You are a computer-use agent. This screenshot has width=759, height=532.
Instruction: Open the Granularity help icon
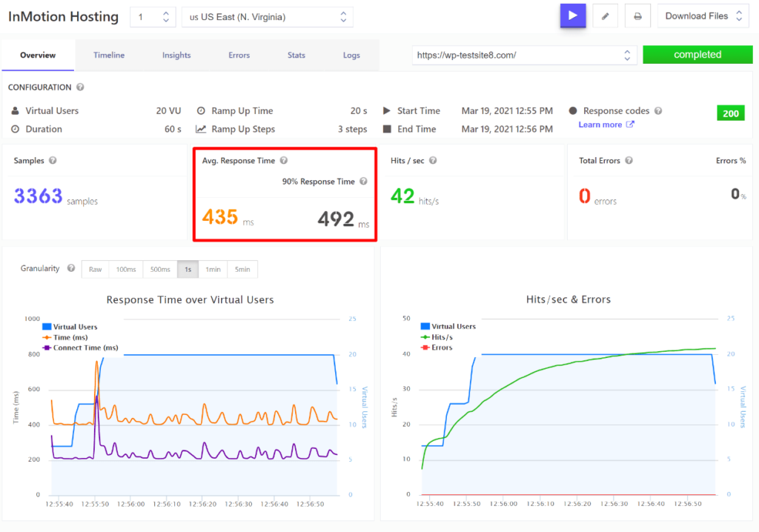click(70, 268)
